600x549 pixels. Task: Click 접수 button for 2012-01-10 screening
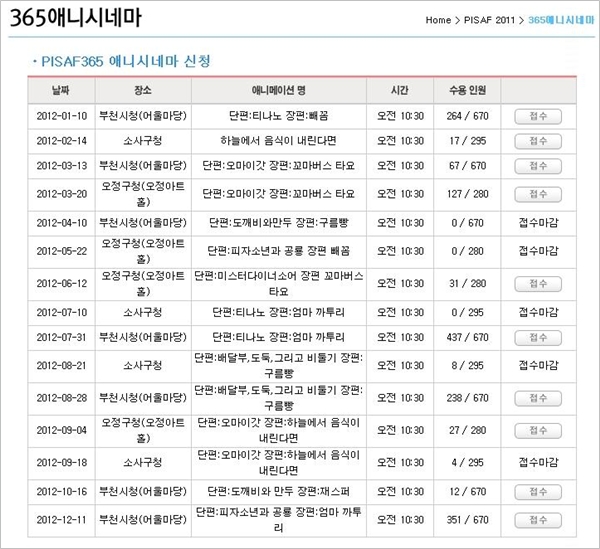pyautogui.click(x=537, y=116)
